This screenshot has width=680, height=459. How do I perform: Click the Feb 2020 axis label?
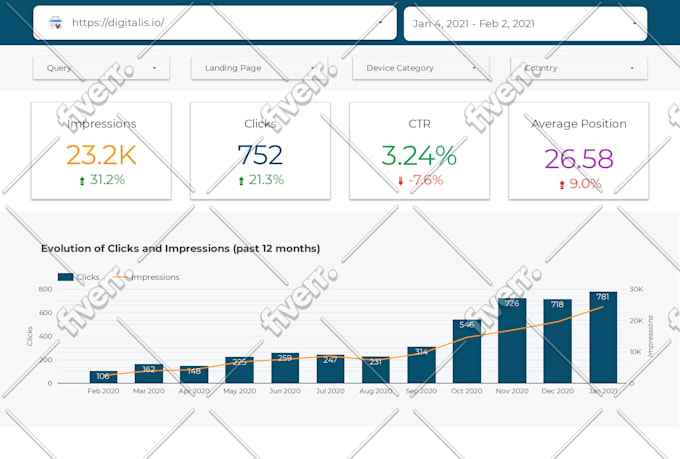click(103, 391)
